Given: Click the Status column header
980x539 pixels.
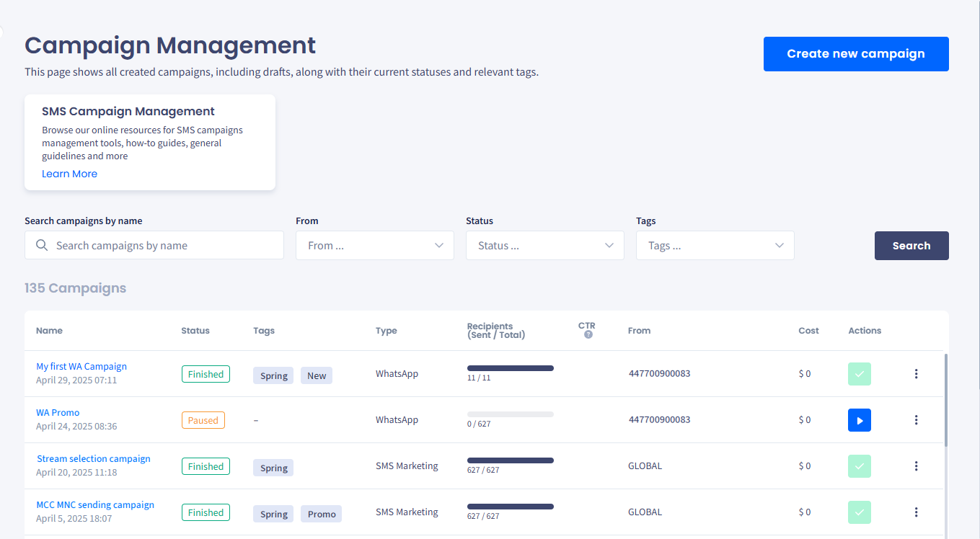Looking at the screenshot, I should [x=195, y=331].
